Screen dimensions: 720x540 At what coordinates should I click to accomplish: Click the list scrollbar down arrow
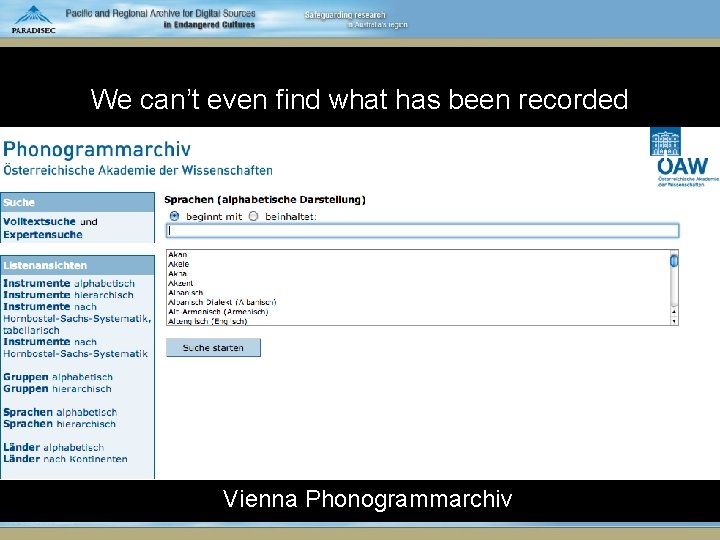[674, 321]
